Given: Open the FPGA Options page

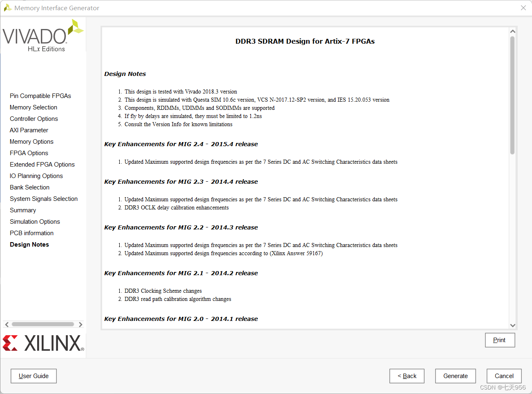Looking at the screenshot, I should point(29,153).
